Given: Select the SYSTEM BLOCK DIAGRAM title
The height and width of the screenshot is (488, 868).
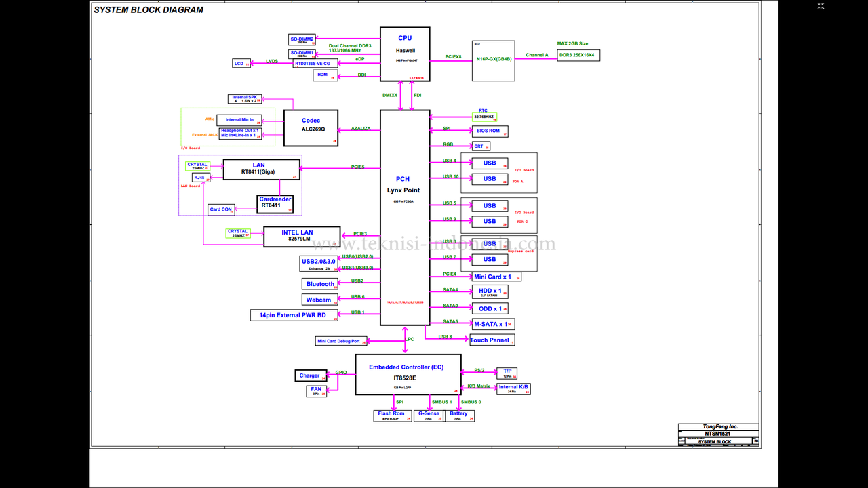Looking at the screenshot, I should pos(149,10).
